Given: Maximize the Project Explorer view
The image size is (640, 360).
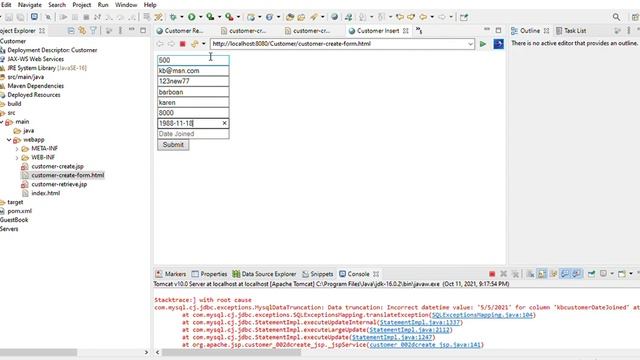Looking at the screenshot, I should coord(143,30).
